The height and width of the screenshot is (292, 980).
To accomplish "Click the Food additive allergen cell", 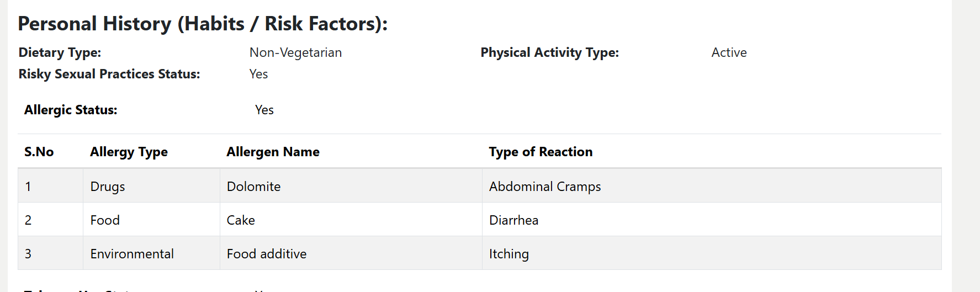I will [x=267, y=254].
